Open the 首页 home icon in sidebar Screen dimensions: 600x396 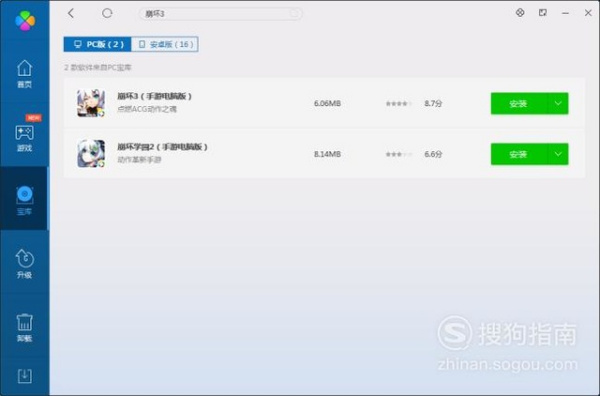click(24, 73)
